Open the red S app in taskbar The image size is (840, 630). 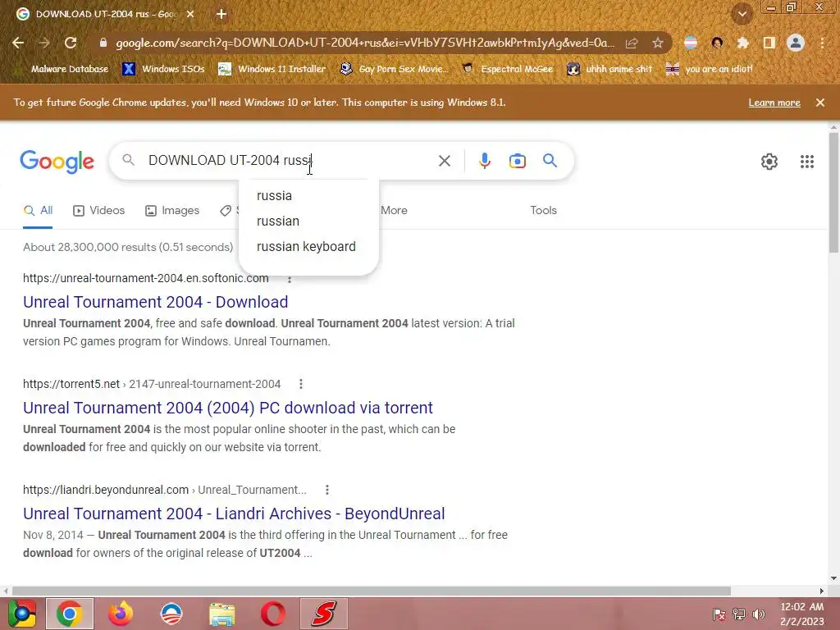323,614
